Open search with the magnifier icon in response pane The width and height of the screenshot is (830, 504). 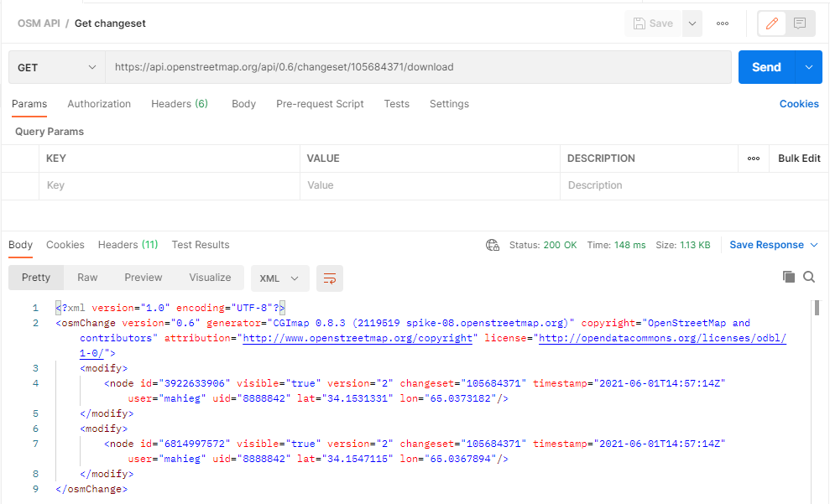click(809, 278)
